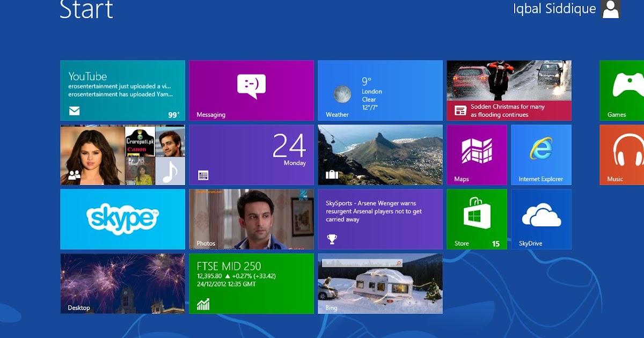Viewport: 644px width, 338px height.
Task: Open the Travel tile with mountain photo
Action: [380, 155]
